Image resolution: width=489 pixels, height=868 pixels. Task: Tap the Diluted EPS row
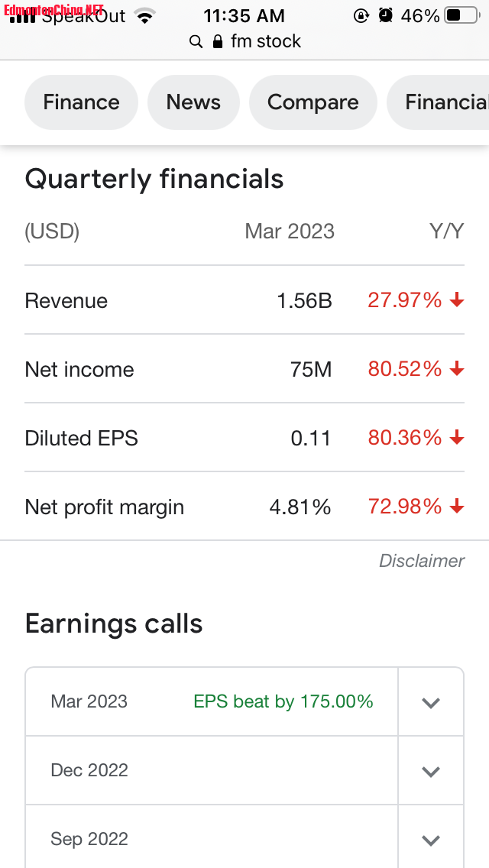point(244,438)
